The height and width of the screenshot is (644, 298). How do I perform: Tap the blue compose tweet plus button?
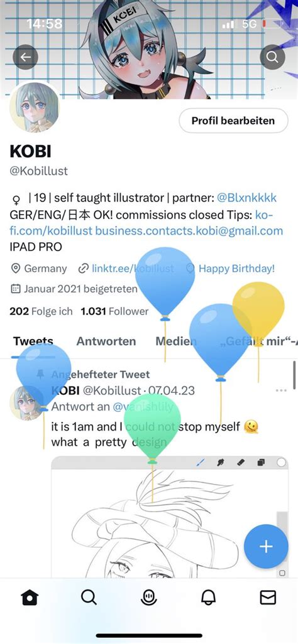click(x=266, y=546)
